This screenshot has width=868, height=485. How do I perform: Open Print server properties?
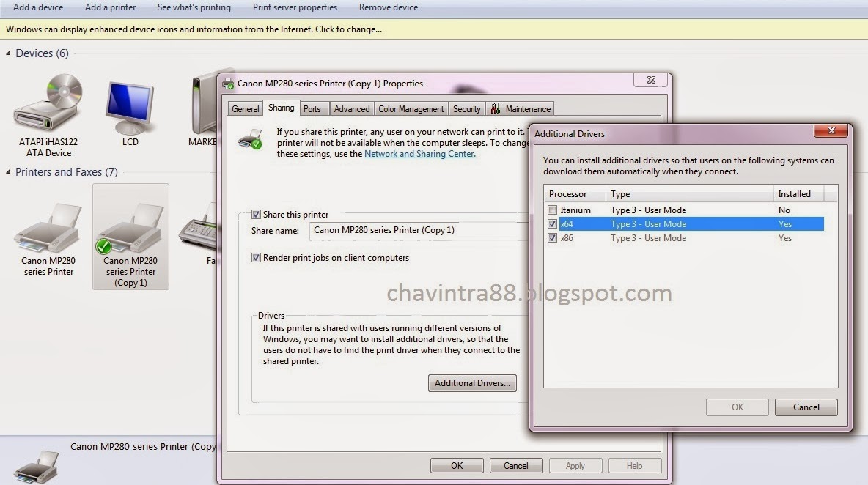(x=295, y=7)
